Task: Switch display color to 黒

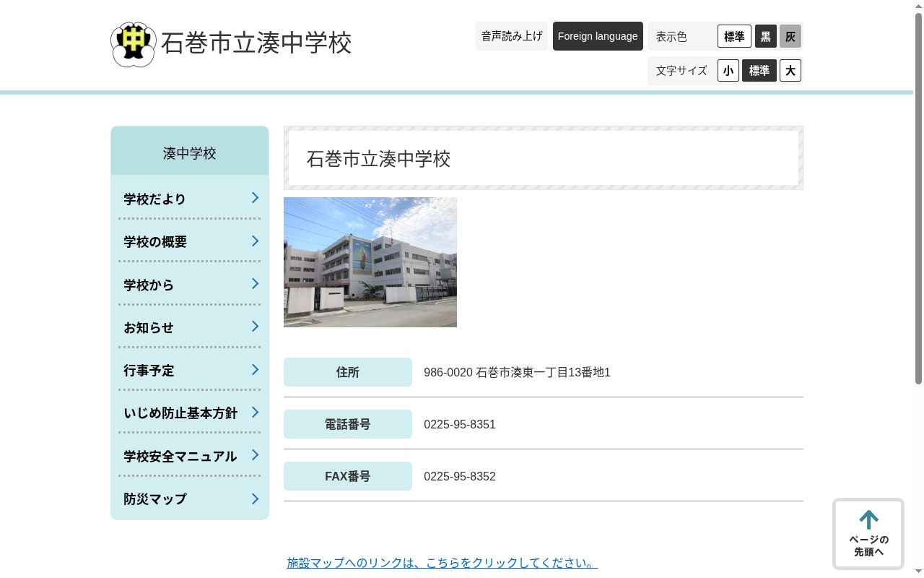Action: 766,36
